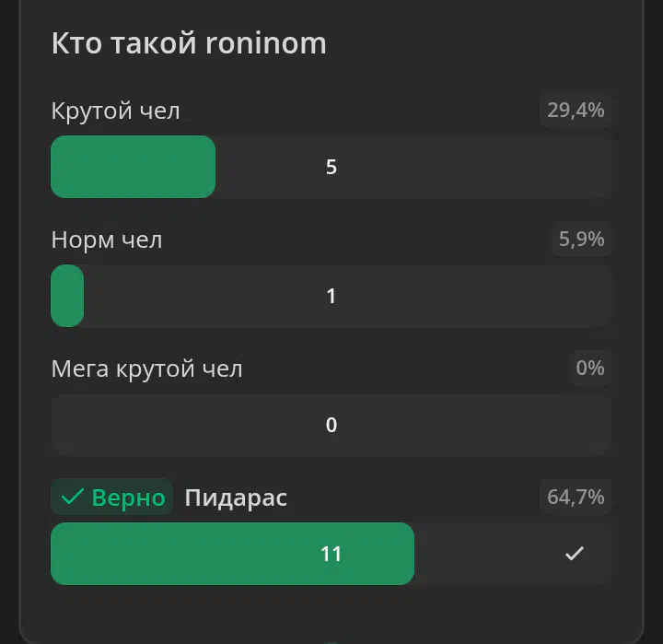Viewport: 663px width, 644px height.
Task: Click the 64,7% percentage badge
Action: [576, 497]
